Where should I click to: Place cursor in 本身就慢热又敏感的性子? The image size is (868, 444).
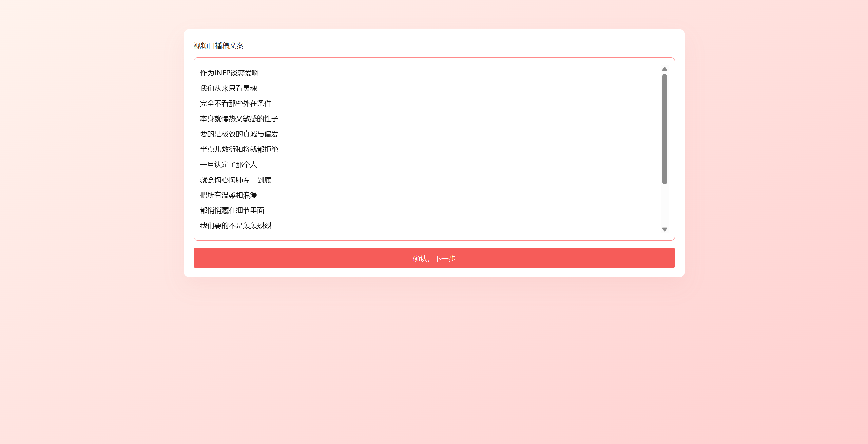(239, 119)
